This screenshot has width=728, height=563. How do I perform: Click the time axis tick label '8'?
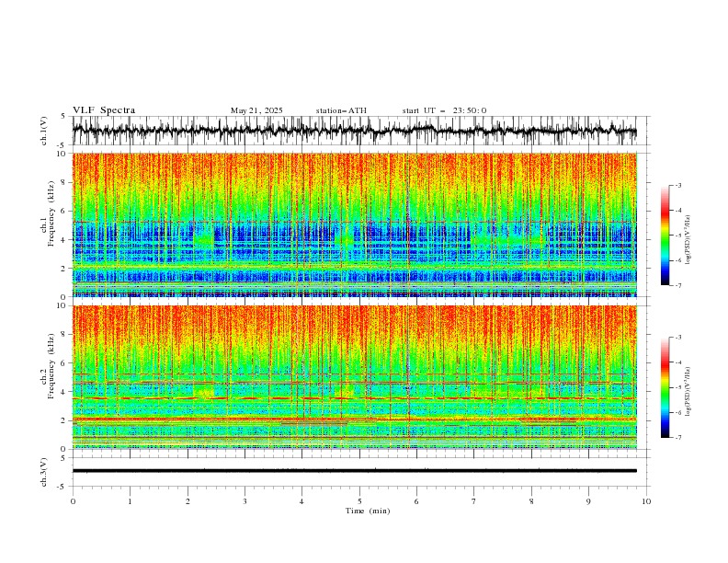(531, 501)
